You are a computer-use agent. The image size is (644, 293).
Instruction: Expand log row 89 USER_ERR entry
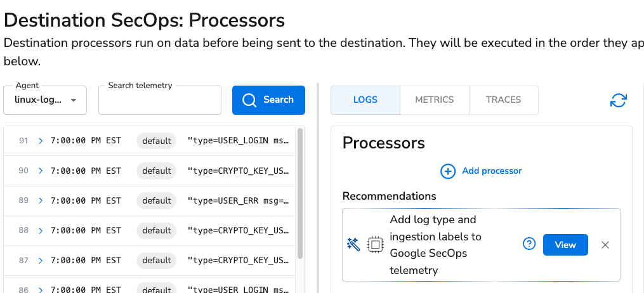pos(41,200)
